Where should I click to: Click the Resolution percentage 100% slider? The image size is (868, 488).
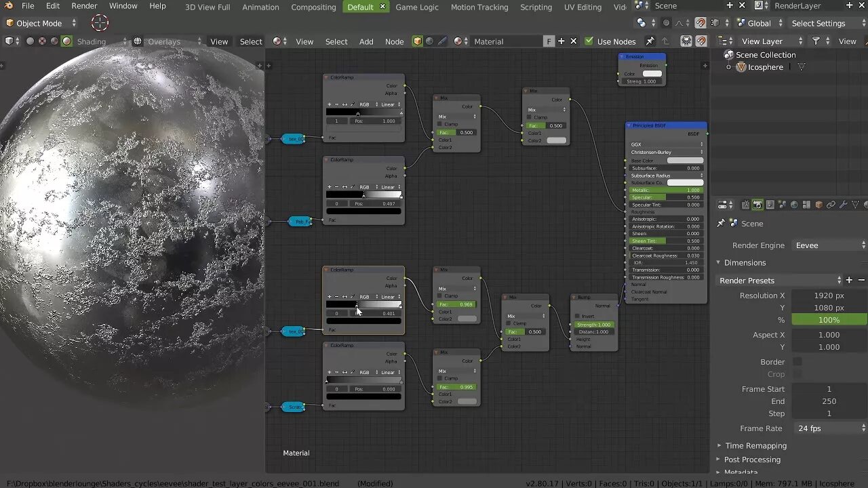pyautogui.click(x=829, y=320)
